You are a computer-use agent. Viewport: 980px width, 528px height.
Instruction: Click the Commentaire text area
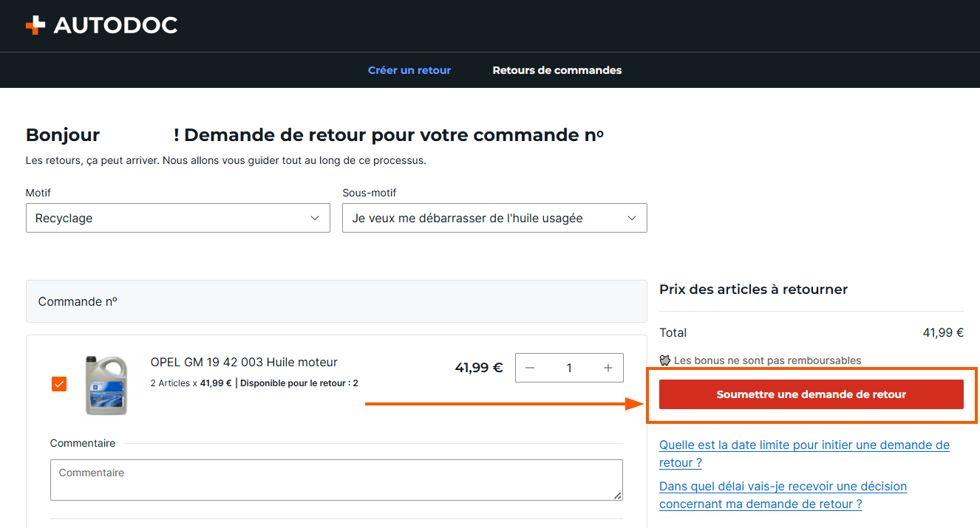click(336, 480)
